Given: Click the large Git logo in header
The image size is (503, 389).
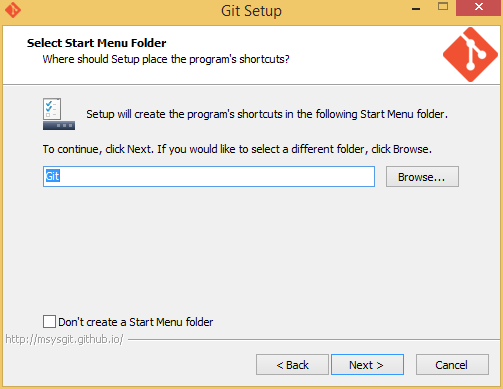Looking at the screenshot, I should tap(470, 54).
